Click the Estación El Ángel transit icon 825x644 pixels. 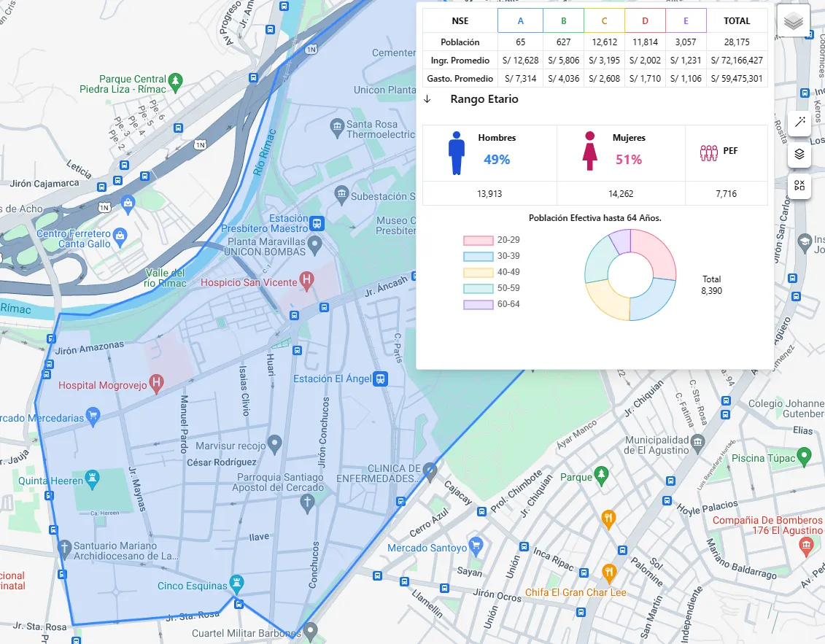381,379
